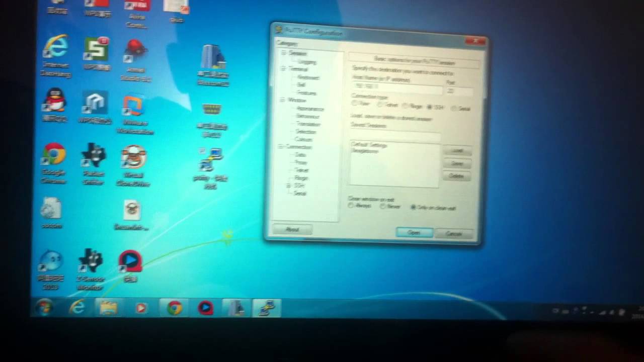This screenshot has width=644, height=362.
Task: Select Colours in the category tree
Action: [x=304, y=139]
